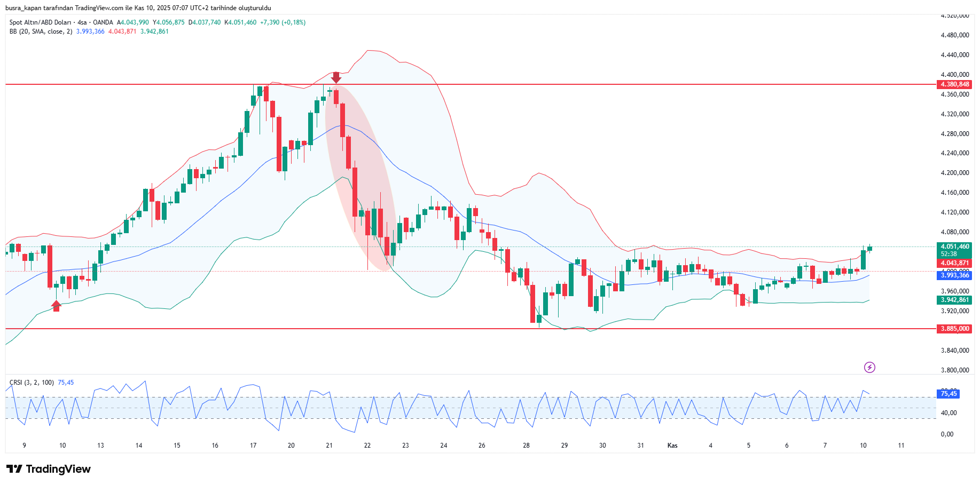This screenshot has width=980, height=485.
Task: Click the blue 75,45 CRSI value label
Action: [948, 394]
